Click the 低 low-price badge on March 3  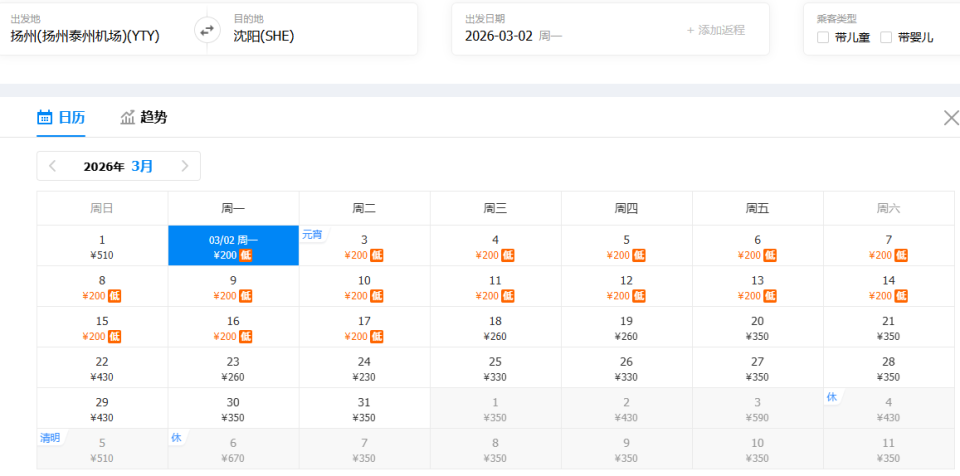[x=377, y=255]
